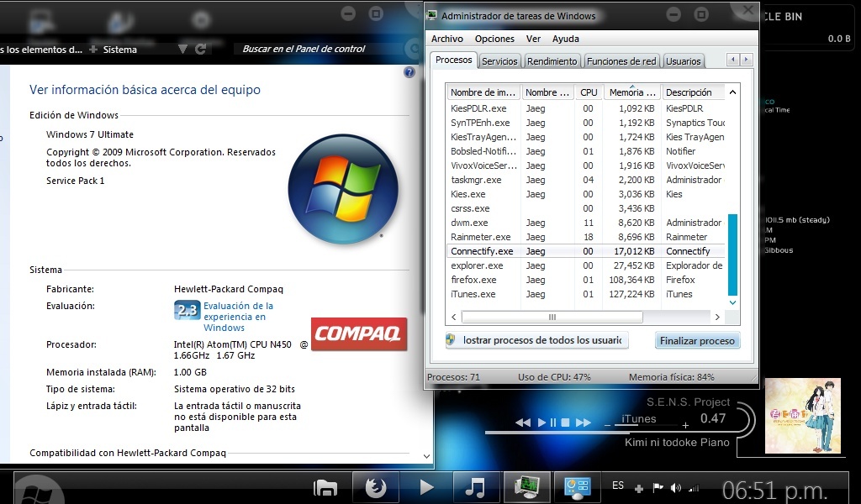This screenshot has height=504, width=861.
Task: Click the ES language indicator
Action: [x=618, y=486]
